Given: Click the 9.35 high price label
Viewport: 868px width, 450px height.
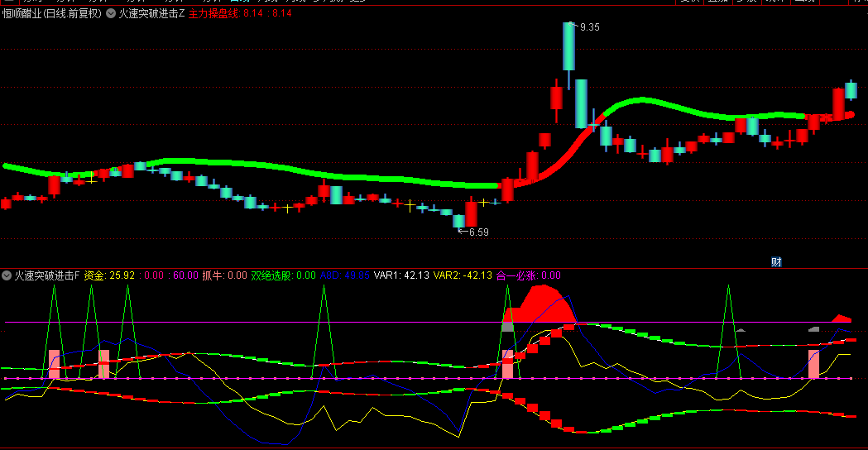Looking at the screenshot, I should 589,27.
